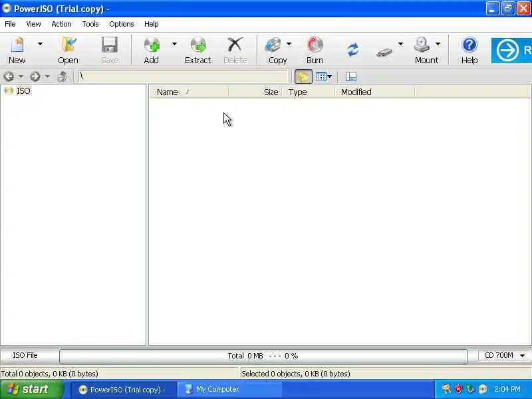
Task: Expand the Add button dropdown arrow
Action: point(174,44)
